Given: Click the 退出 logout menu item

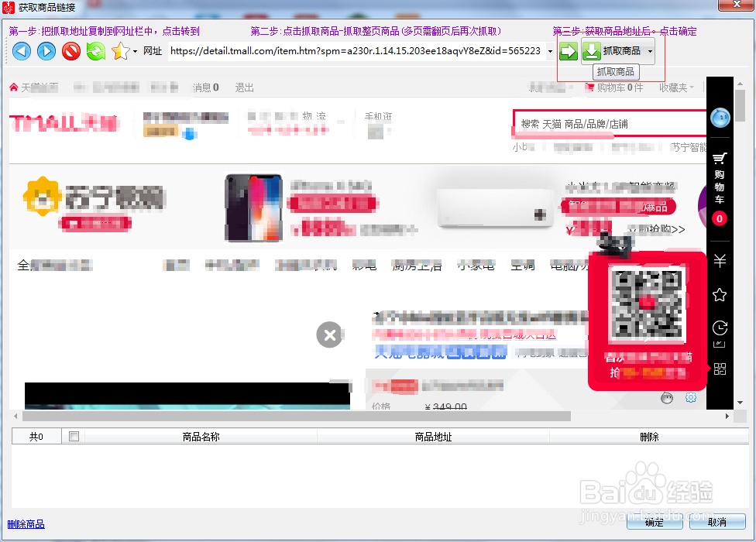Looking at the screenshot, I should (x=242, y=87).
